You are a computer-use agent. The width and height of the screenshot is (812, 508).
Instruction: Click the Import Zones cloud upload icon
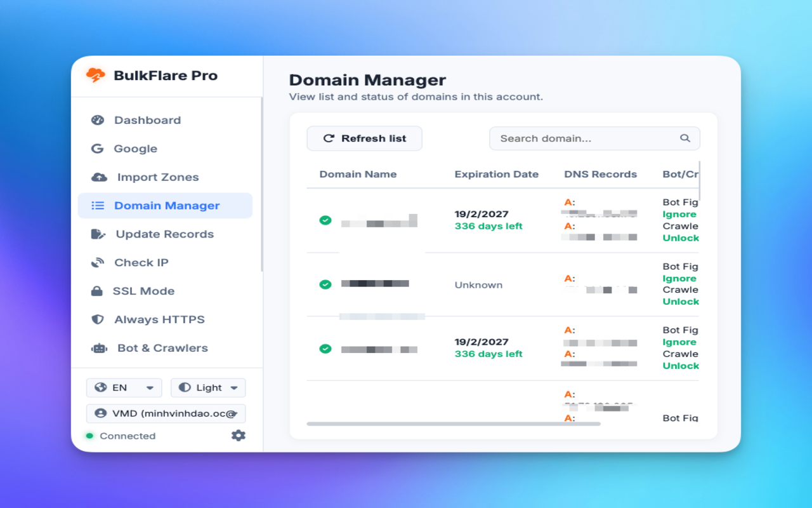click(x=99, y=177)
